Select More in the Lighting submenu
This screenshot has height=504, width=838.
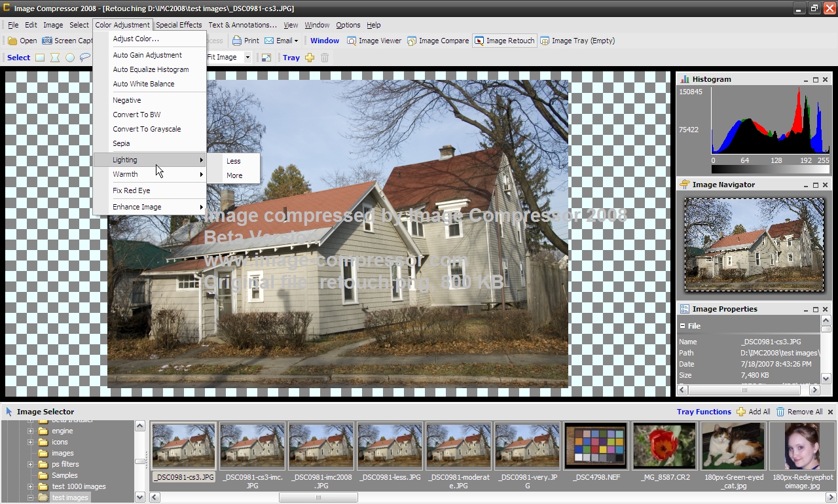(x=234, y=175)
